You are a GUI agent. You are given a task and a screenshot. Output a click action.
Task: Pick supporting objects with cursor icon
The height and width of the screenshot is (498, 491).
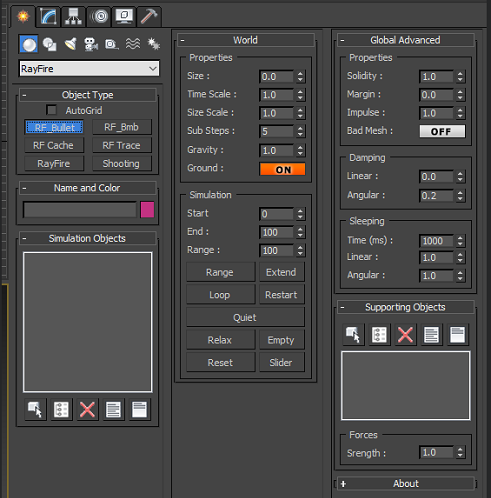click(353, 335)
